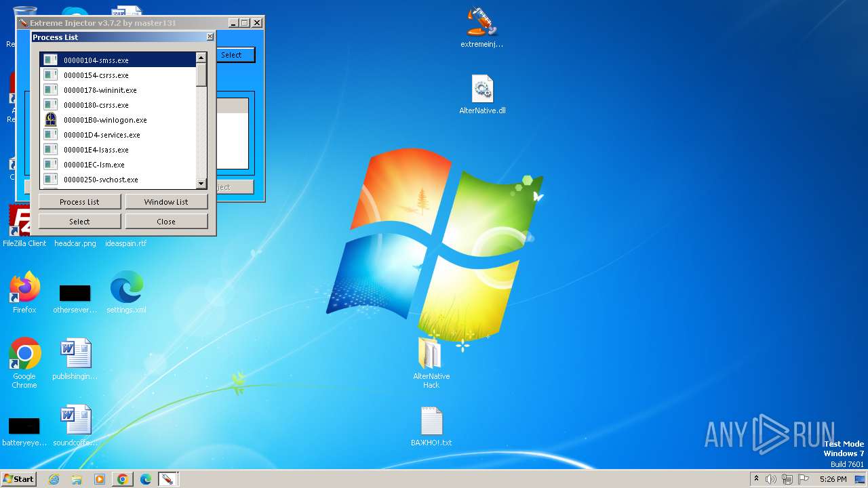This screenshot has width=868, height=488.
Task: Click the Process List button
Action: pyautogui.click(x=80, y=201)
